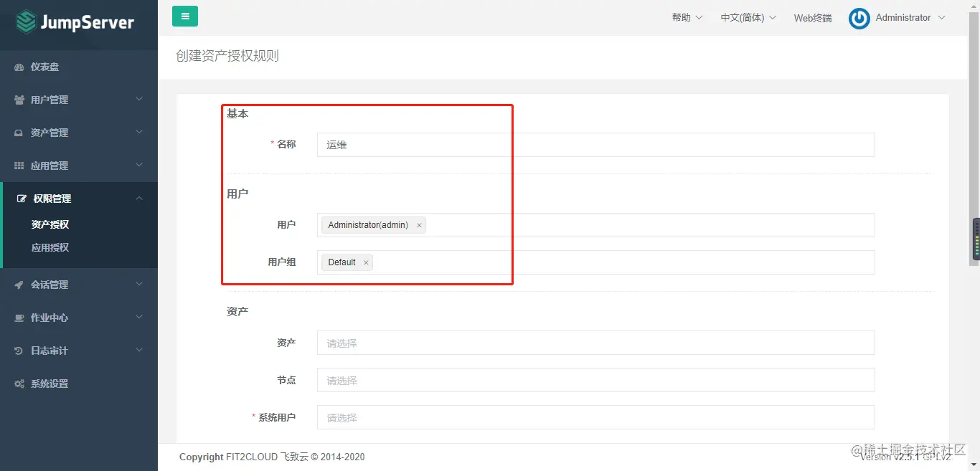Open the 资产 select field
The width and height of the screenshot is (980, 471).
click(595, 343)
